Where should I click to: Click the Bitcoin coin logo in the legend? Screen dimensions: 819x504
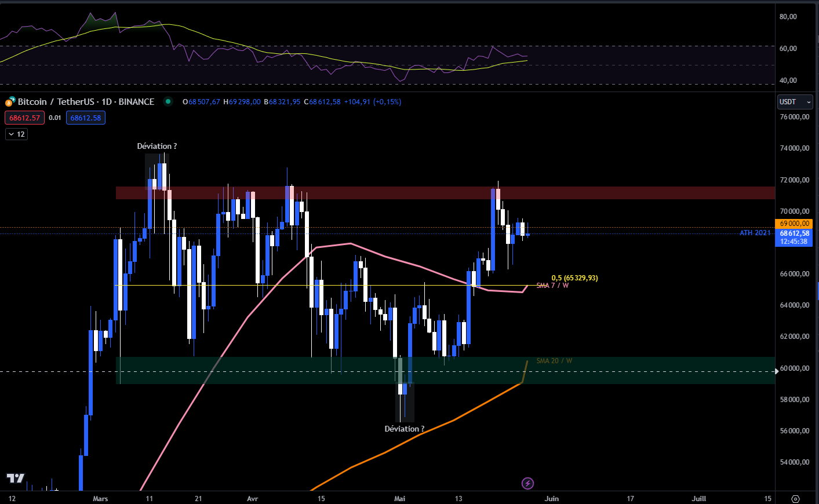(10, 101)
